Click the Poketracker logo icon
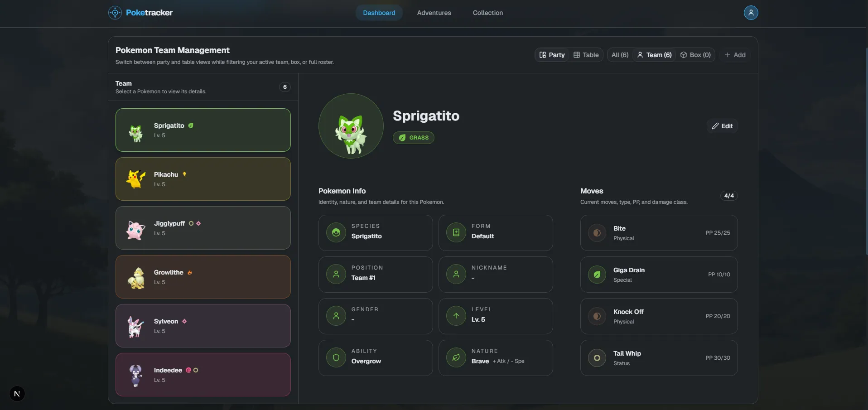 (115, 13)
